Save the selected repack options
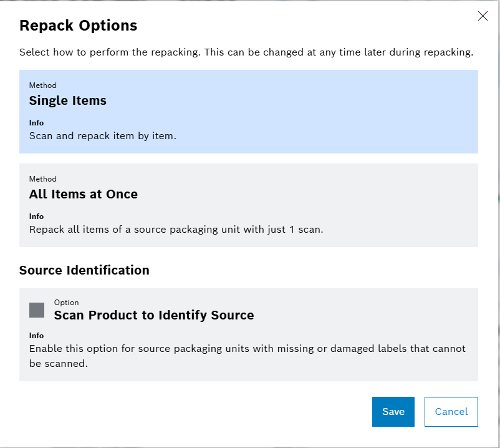Screen dimensions: 500x448 [393, 412]
